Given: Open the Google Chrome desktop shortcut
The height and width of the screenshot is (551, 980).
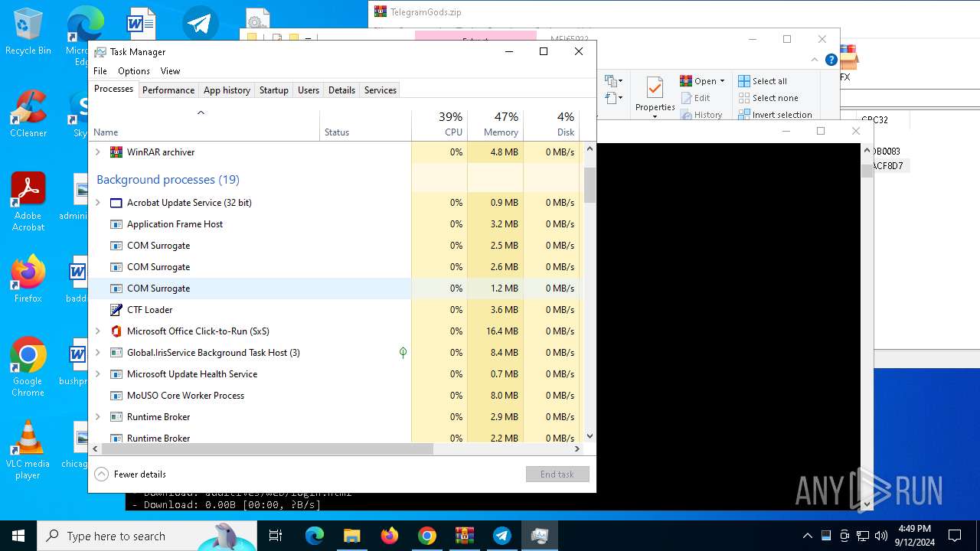Looking at the screenshot, I should [x=28, y=367].
